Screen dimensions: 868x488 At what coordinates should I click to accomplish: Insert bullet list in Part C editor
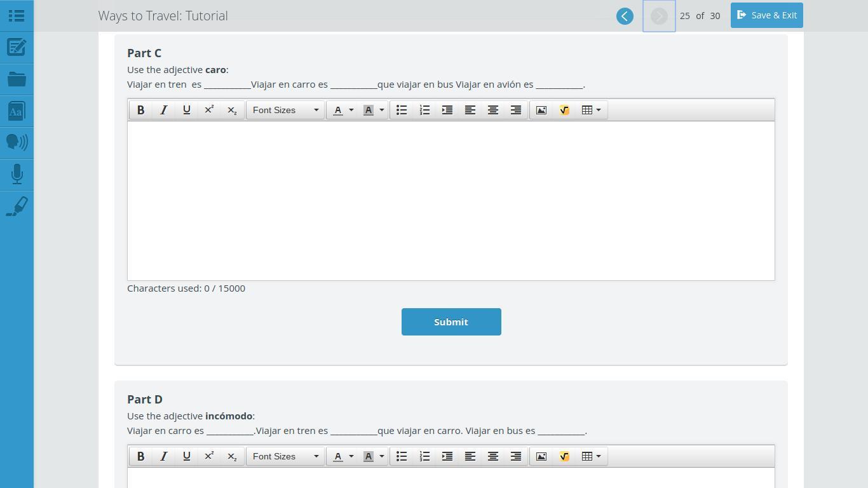[x=402, y=110]
